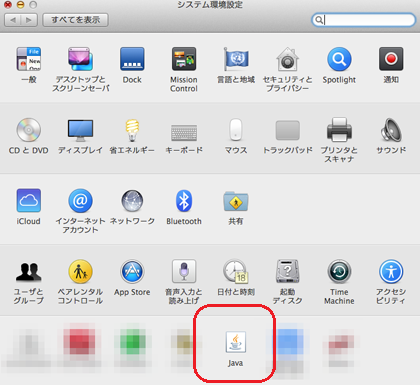Open プリンタとスキャナ preferences

click(339, 130)
